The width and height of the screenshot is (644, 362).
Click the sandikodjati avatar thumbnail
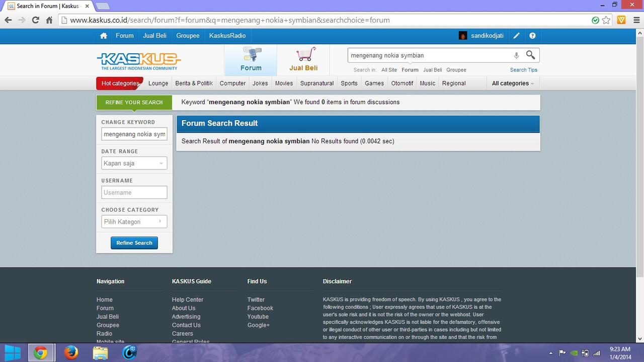pyautogui.click(x=463, y=36)
